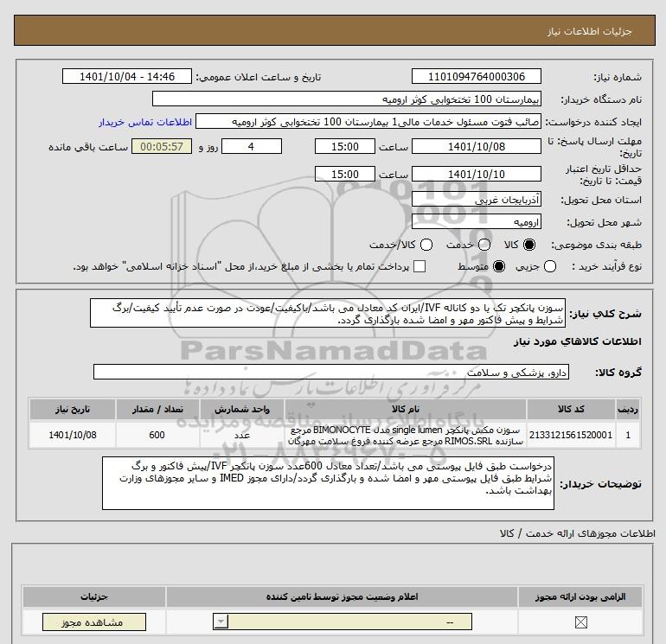This screenshot has width=666, height=644.
Task: Click the need date cell 1401/10/08
Action: tap(72, 435)
